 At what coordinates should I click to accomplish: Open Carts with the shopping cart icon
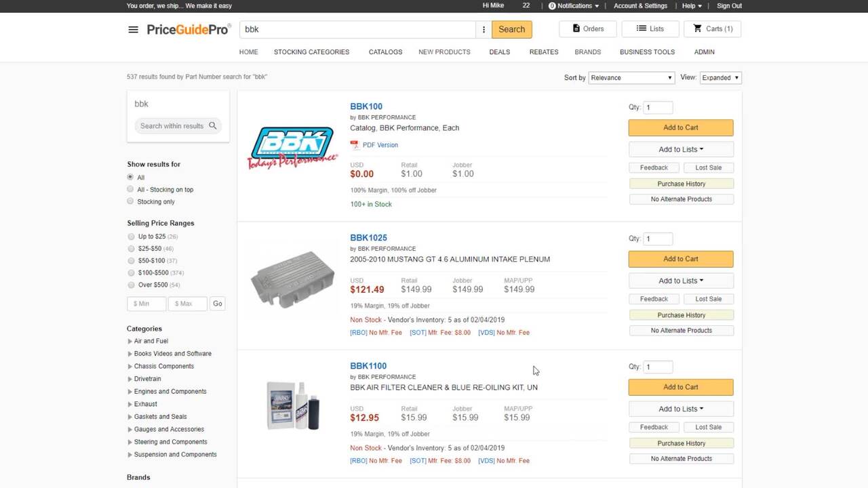(697, 28)
